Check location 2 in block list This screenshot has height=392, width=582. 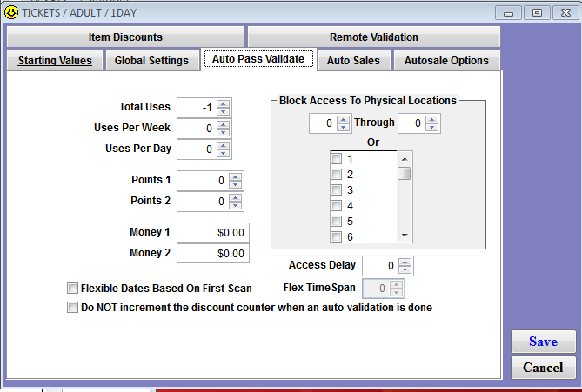tap(337, 175)
